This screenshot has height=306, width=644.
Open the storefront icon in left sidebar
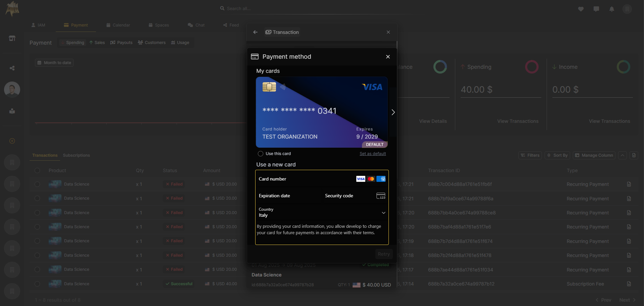pyautogui.click(x=12, y=38)
